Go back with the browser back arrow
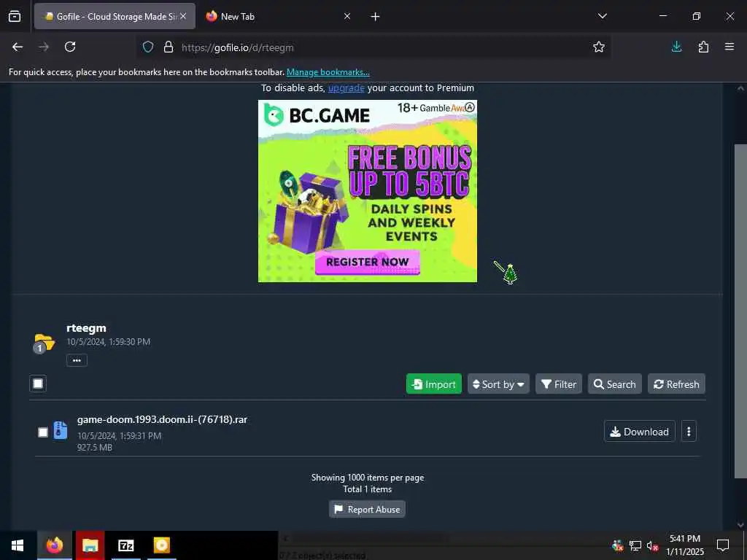The height and width of the screenshot is (560, 747). point(18,47)
